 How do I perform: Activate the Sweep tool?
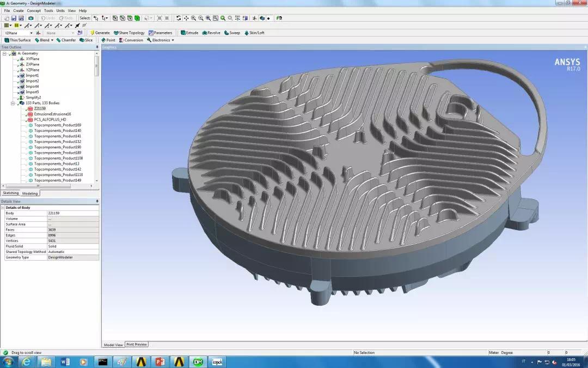coord(232,33)
